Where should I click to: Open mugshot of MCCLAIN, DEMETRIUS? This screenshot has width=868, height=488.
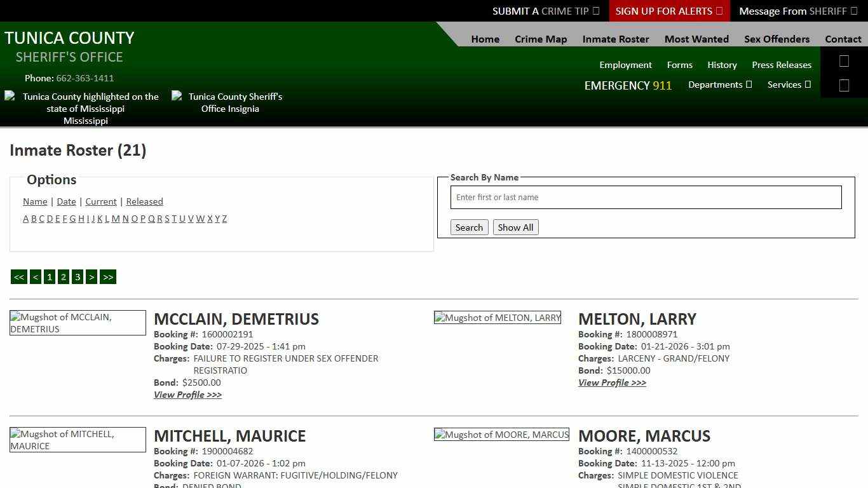(78, 323)
